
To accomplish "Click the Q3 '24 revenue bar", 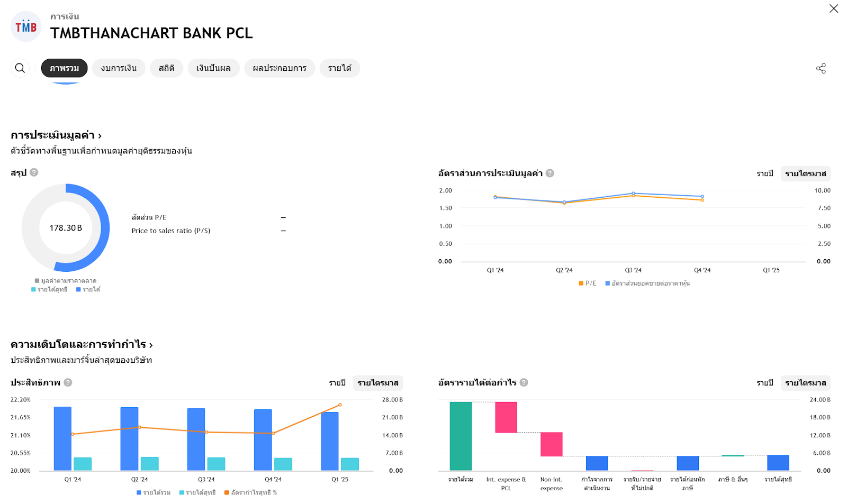I will tap(196, 439).
